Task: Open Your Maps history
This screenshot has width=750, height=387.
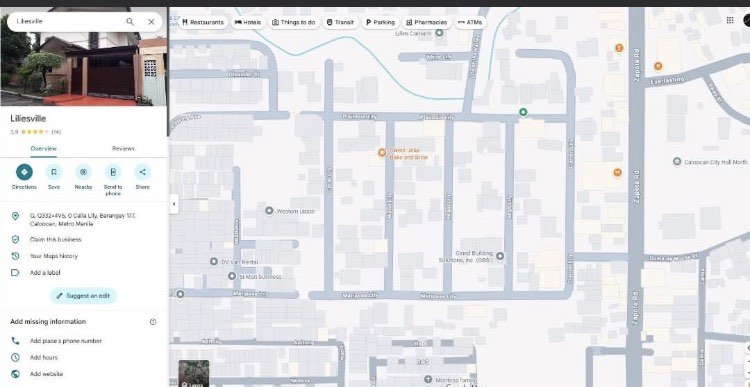Action: tap(54, 256)
